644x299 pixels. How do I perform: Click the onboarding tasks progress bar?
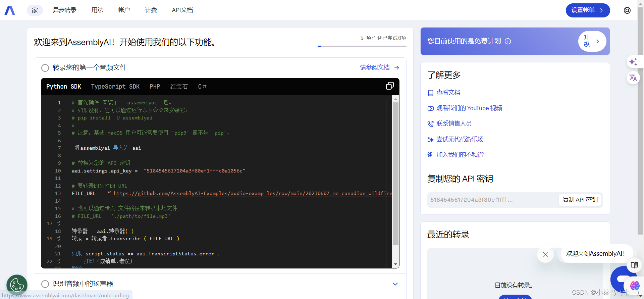362,46
